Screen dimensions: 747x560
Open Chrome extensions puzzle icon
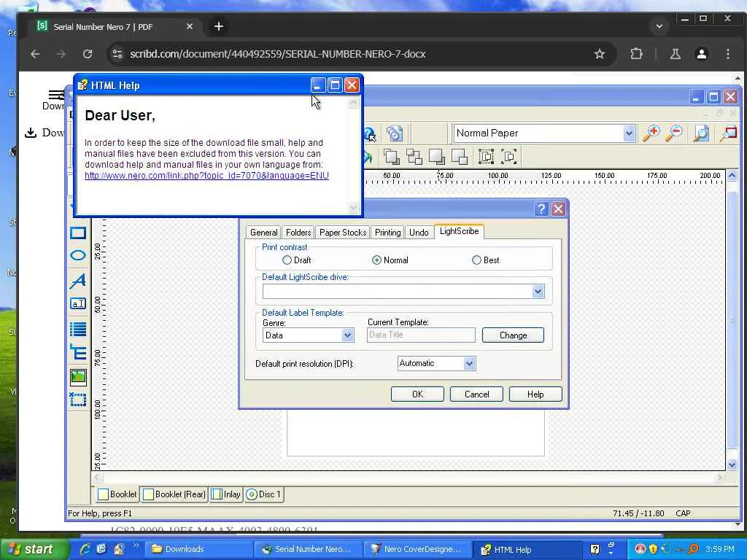(636, 54)
